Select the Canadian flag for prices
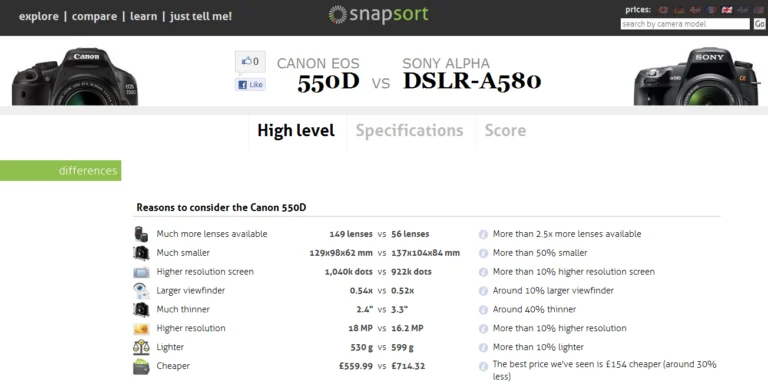Screen dimensions: 768x386 click(x=663, y=10)
